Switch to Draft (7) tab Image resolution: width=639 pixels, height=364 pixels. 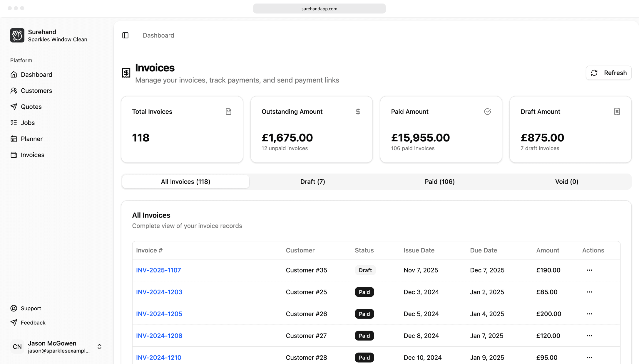click(x=312, y=182)
